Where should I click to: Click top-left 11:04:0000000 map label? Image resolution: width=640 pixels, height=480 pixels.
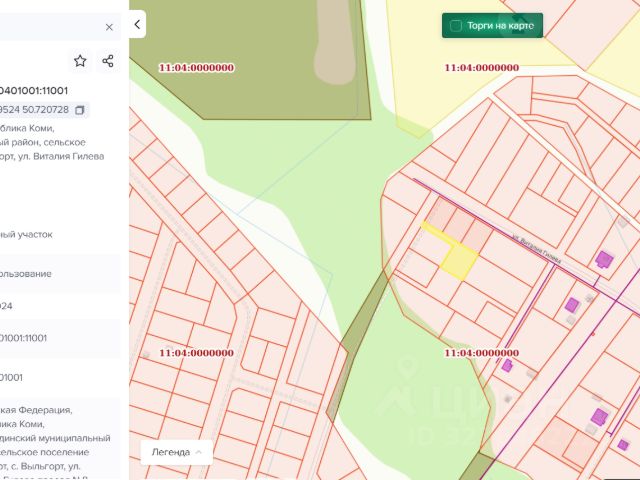196,68
